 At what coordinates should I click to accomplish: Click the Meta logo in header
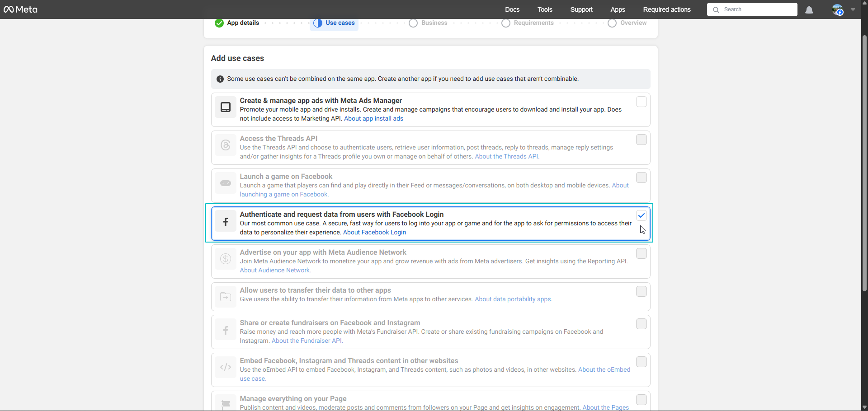coord(21,9)
